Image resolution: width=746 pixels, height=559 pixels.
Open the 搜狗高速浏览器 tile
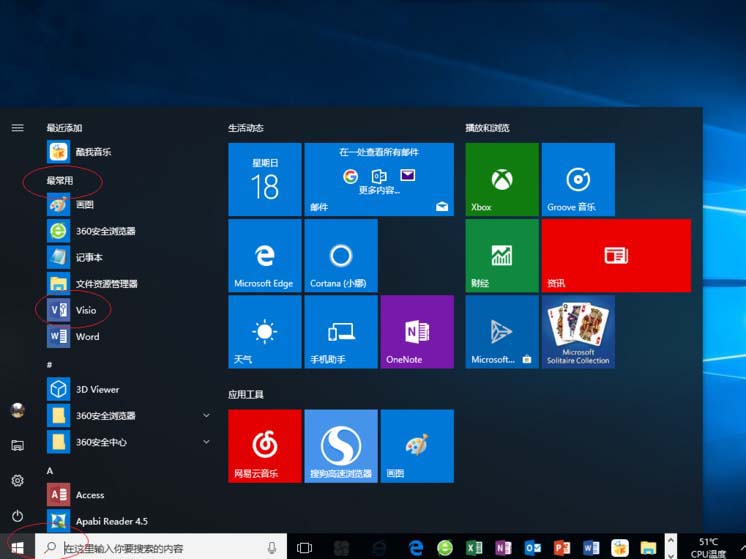tap(341, 446)
